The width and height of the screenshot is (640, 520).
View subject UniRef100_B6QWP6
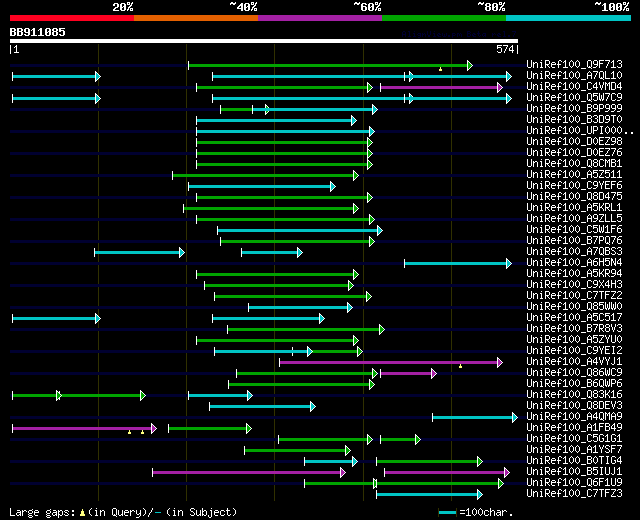pos(574,384)
